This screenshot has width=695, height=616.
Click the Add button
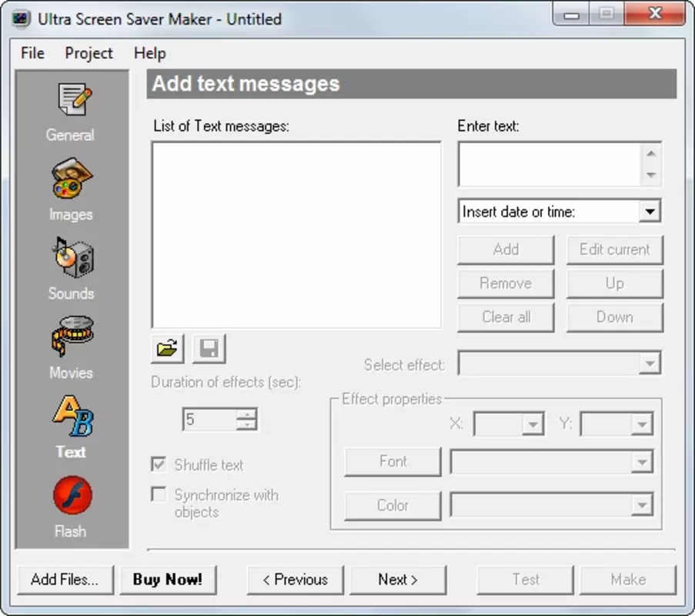506,249
